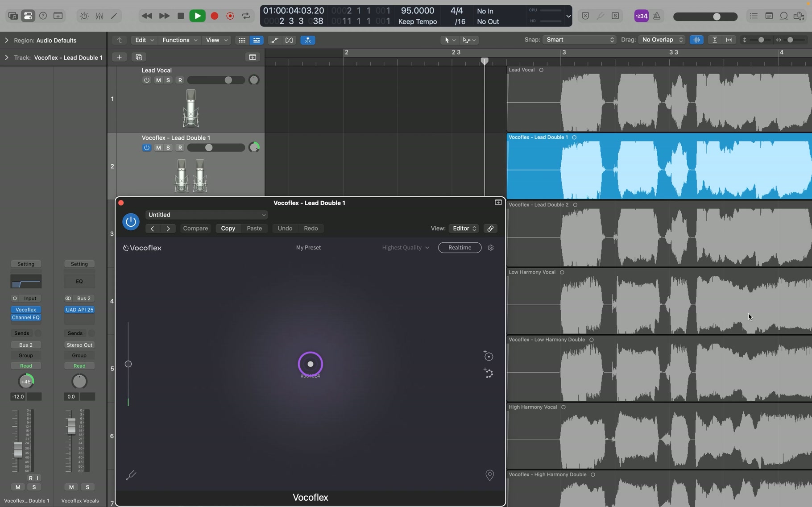The height and width of the screenshot is (507, 812).
Task: Click the Rewind transport button
Action: 147,16
